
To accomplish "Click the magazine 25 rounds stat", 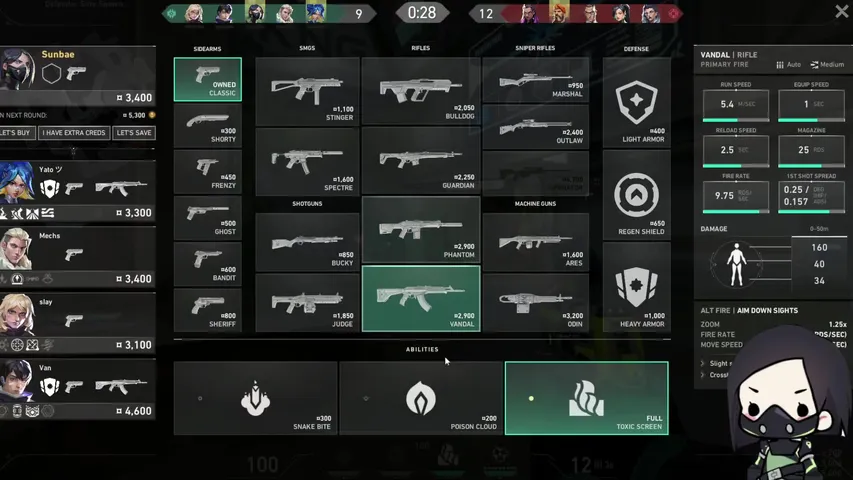I will point(811,150).
